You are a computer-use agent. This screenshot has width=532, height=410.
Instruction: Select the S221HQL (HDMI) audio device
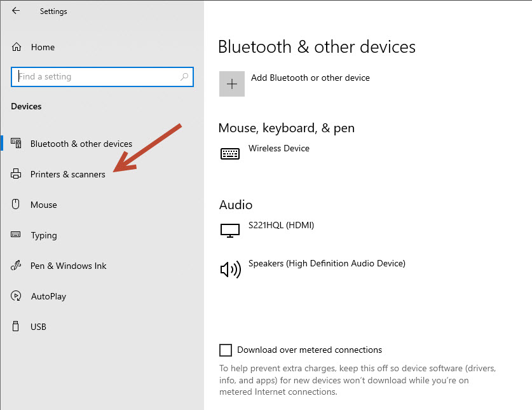[x=282, y=226]
